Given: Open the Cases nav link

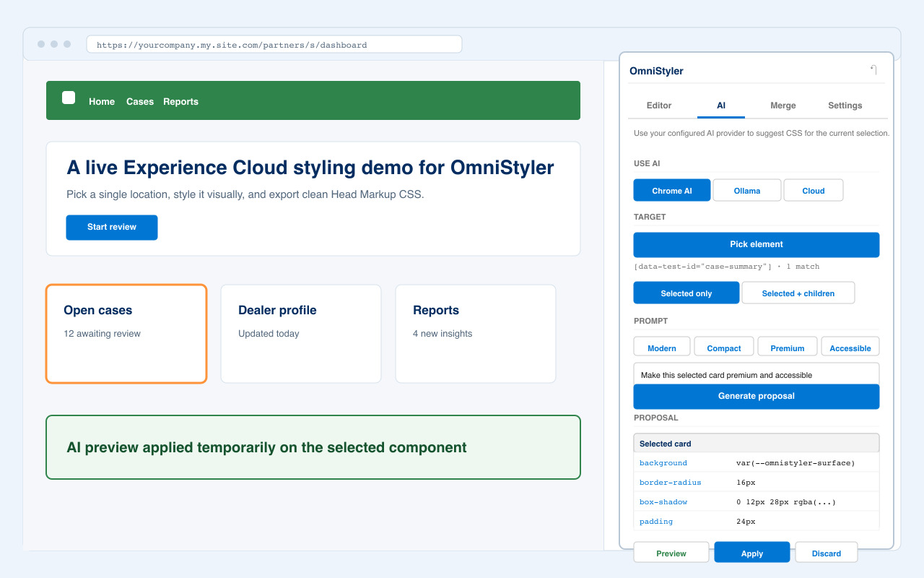Looking at the screenshot, I should pyautogui.click(x=140, y=102).
